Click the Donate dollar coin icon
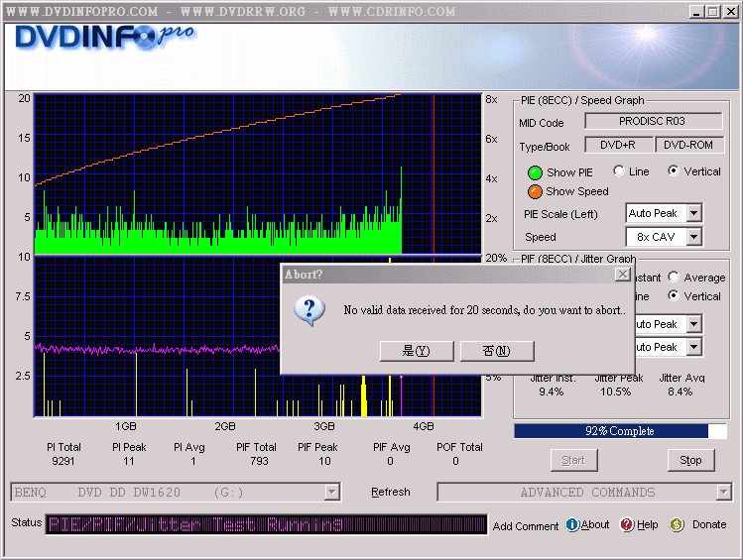Screen dimensions: 743x560 coord(677,525)
